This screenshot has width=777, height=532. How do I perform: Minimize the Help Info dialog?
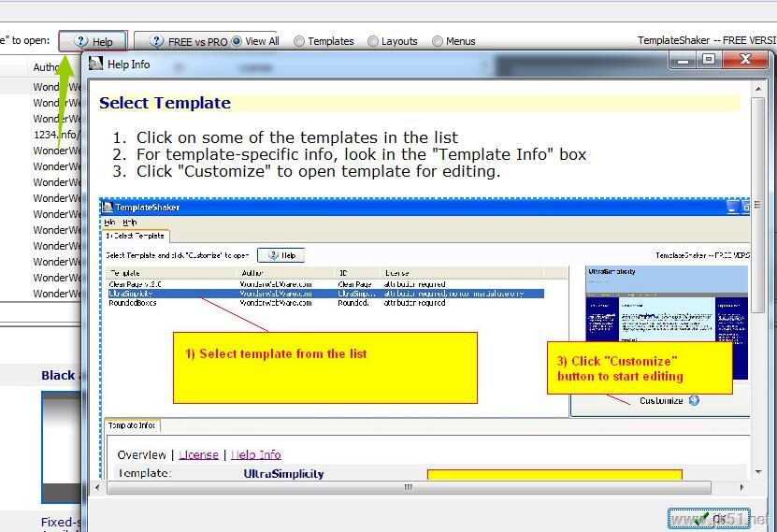click(683, 61)
